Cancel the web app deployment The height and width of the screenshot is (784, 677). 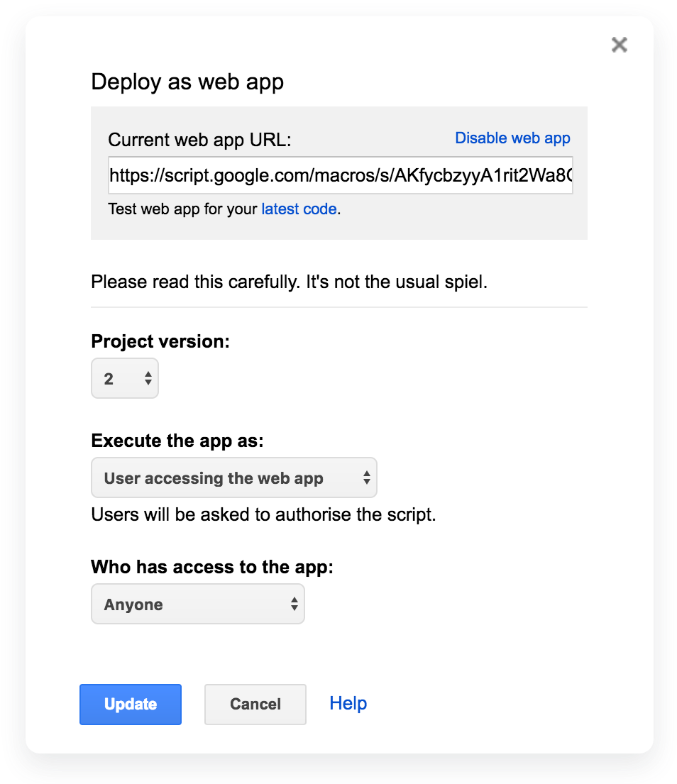[x=255, y=704]
